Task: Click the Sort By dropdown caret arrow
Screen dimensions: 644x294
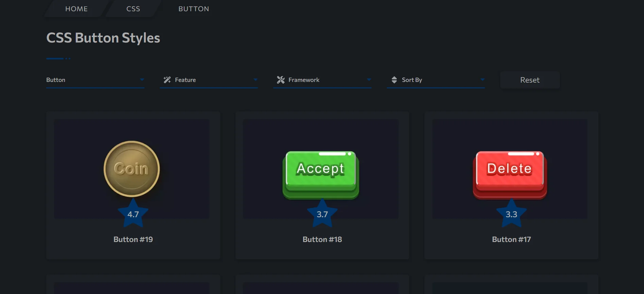Action: (x=483, y=80)
